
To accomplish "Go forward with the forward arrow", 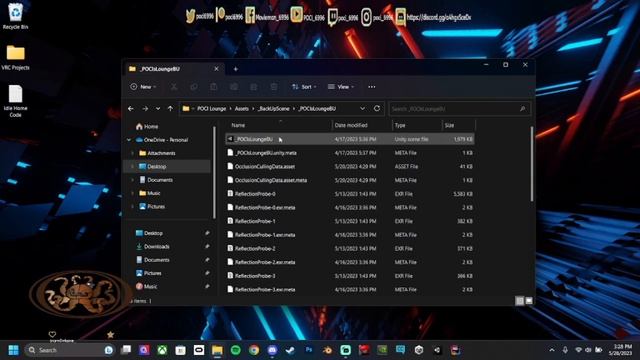I will (x=145, y=109).
